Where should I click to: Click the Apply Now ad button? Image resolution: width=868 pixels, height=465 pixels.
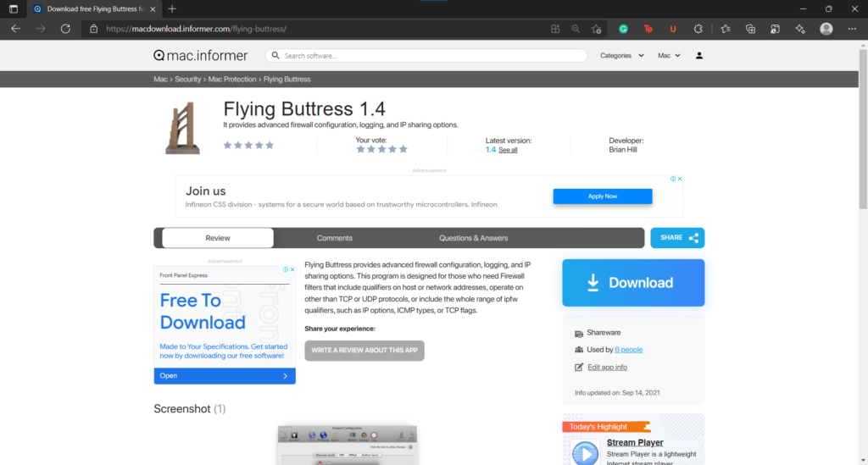click(x=603, y=197)
